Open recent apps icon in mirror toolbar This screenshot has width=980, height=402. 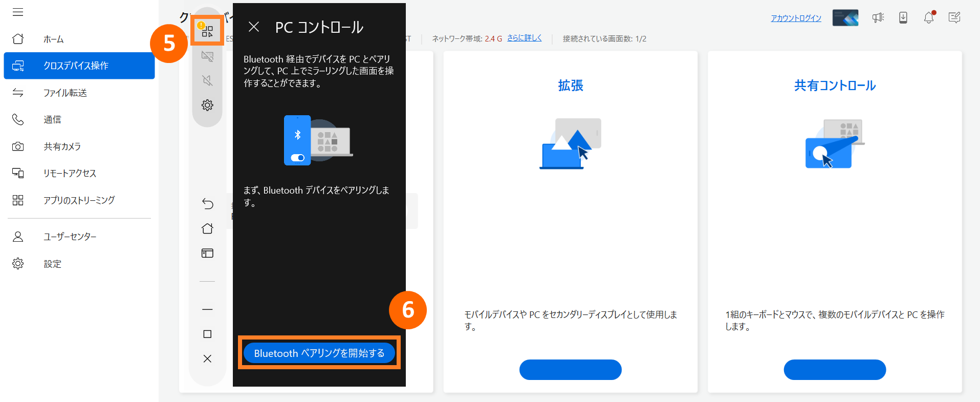coord(207,253)
